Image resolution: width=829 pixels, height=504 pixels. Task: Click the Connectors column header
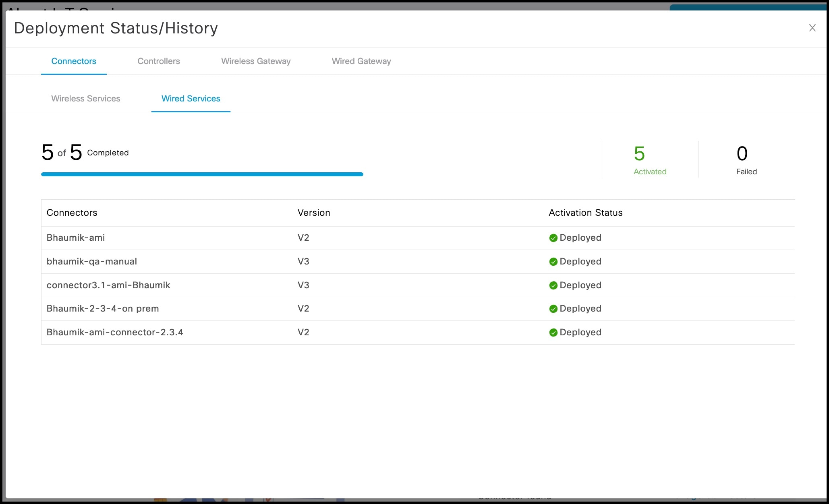click(x=72, y=213)
